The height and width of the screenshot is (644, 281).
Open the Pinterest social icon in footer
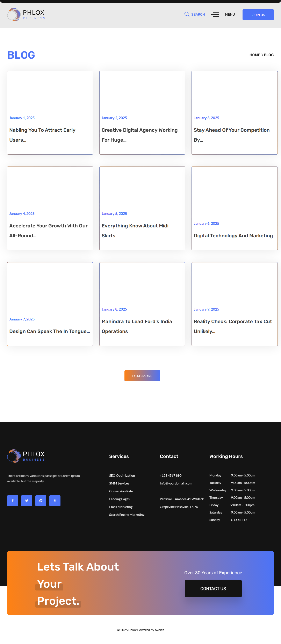coord(41,501)
